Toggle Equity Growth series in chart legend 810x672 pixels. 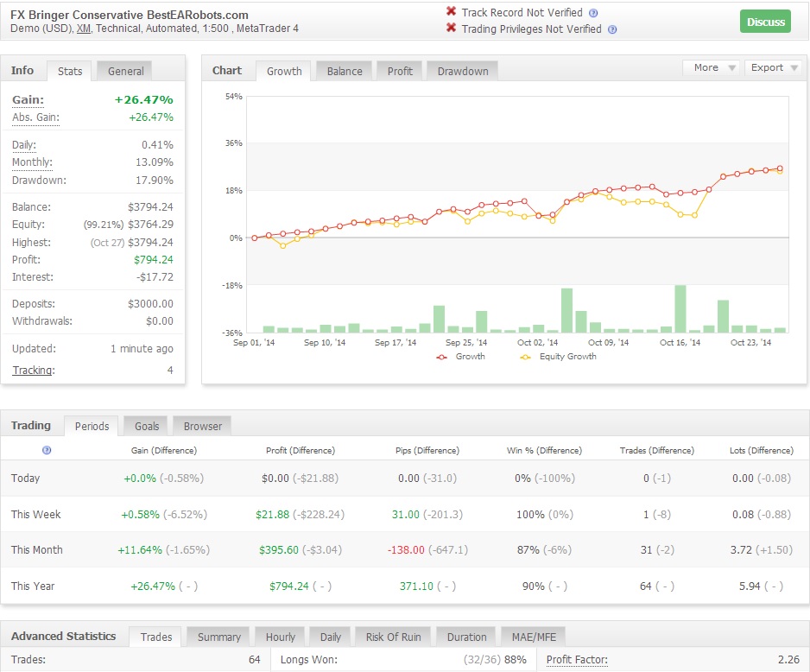(559, 357)
